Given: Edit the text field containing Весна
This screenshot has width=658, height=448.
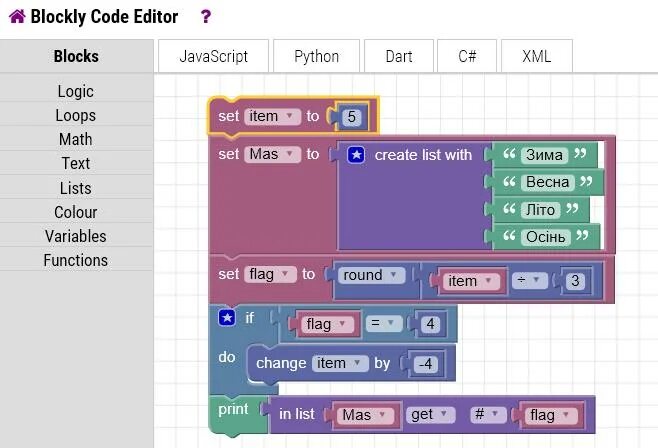Looking at the screenshot, I should [x=547, y=182].
